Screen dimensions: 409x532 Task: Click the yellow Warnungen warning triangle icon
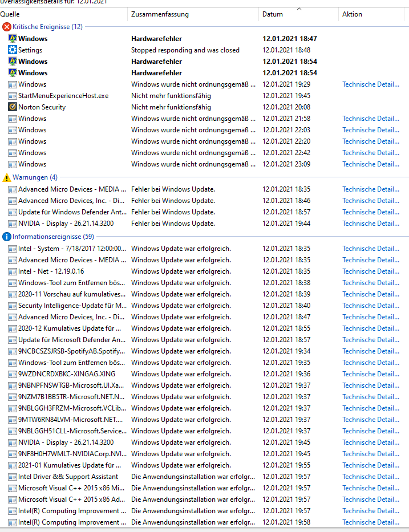coord(6,177)
